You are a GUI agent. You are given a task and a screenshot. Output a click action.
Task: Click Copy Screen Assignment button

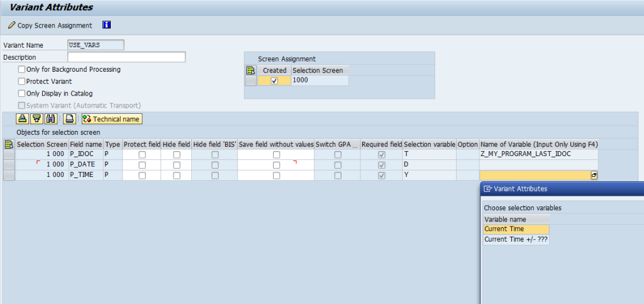pyautogui.click(x=50, y=25)
